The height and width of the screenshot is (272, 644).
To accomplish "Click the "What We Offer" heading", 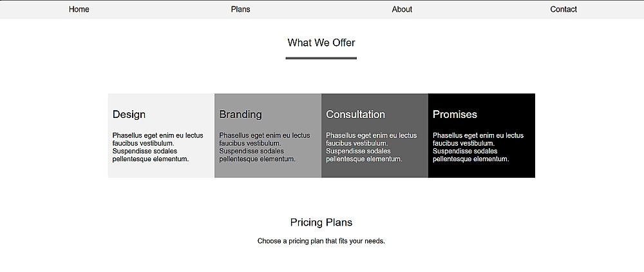I will pos(321,43).
